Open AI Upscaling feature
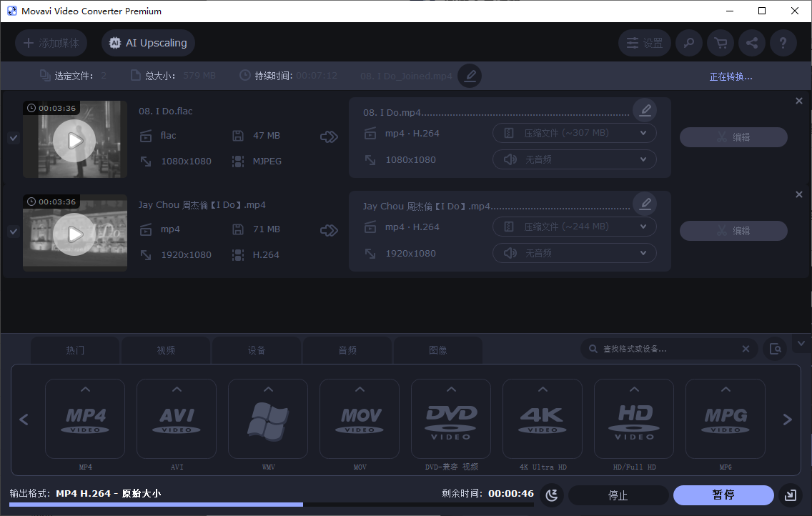 (148, 43)
